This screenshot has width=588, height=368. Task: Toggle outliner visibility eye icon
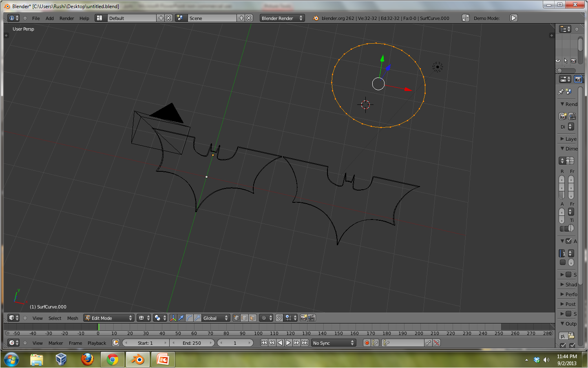pyautogui.click(x=558, y=61)
